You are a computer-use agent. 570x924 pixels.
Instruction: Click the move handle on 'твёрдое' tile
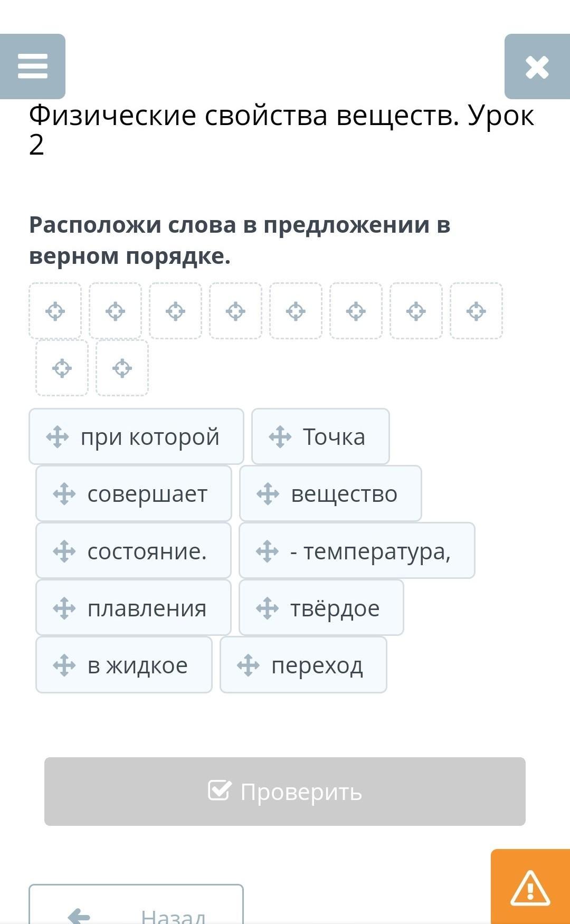click(x=268, y=608)
